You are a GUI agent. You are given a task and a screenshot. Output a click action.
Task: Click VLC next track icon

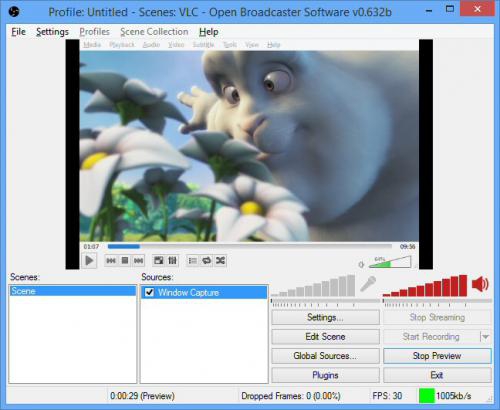click(138, 261)
